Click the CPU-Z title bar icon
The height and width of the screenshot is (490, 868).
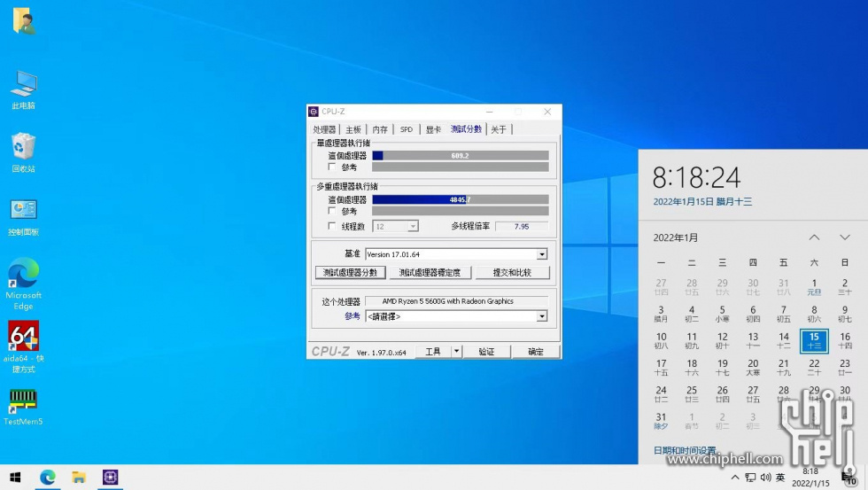314,112
